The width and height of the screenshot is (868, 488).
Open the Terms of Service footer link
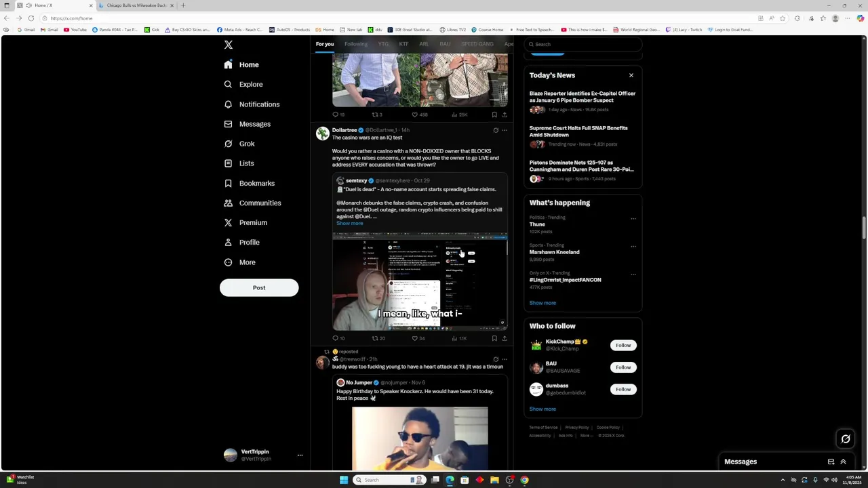pos(543,428)
